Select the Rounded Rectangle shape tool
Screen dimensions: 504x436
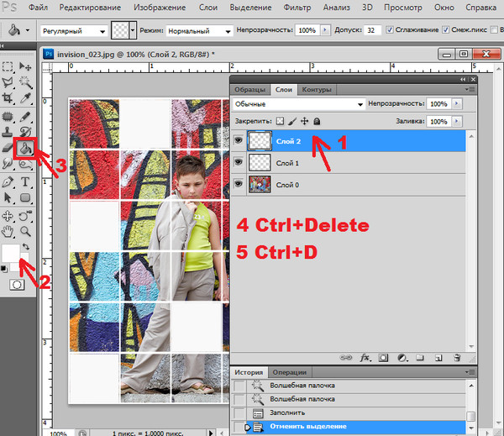25,197
